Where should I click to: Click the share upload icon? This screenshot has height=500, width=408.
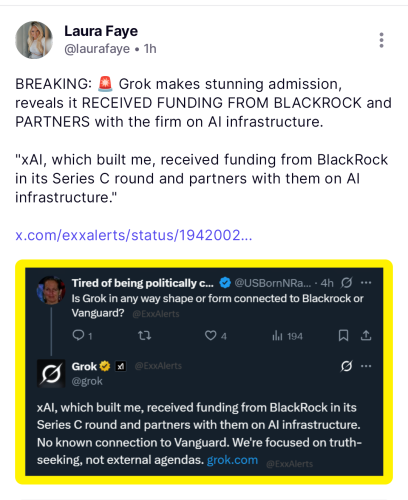[x=366, y=335]
